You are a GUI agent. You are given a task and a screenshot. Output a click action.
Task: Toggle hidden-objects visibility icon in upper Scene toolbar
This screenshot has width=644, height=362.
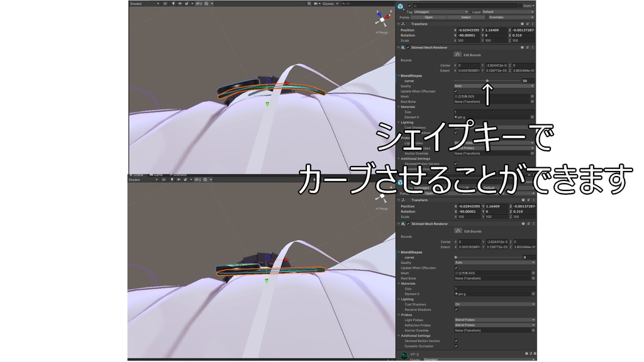coord(198,3)
